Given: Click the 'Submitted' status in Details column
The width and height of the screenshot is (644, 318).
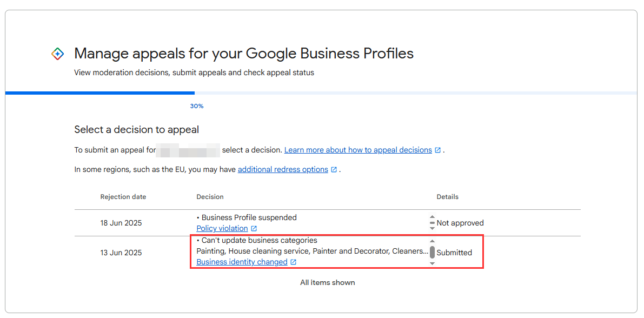Looking at the screenshot, I should pos(454,253).
